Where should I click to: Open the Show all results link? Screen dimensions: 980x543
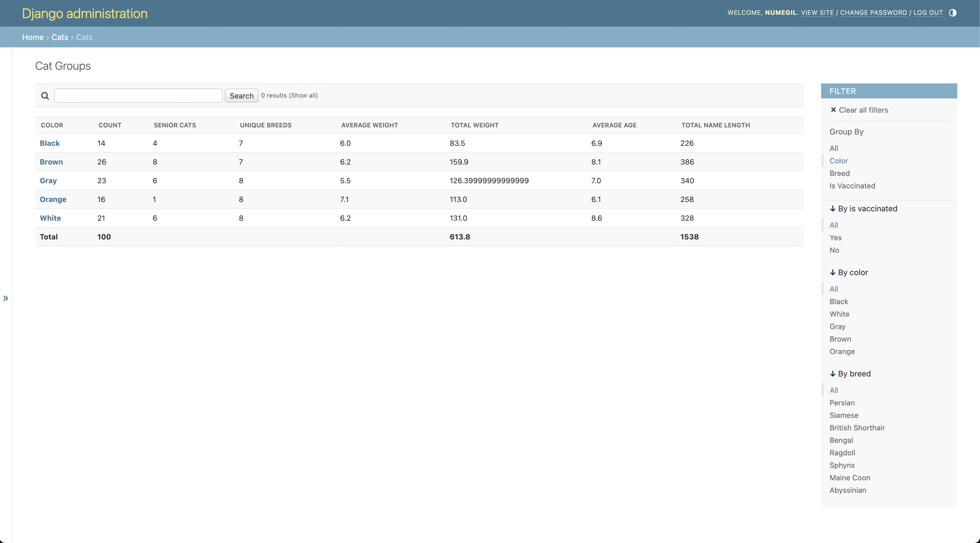click(303, 96)
